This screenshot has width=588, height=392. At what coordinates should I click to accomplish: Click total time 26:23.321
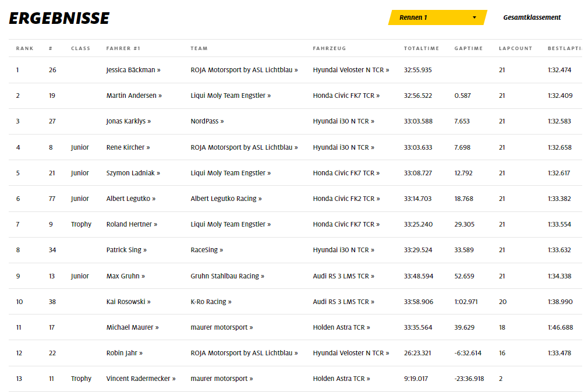coord(417,353)
